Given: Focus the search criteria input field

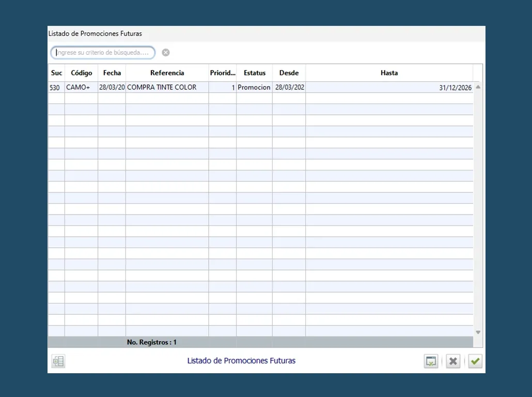Looking at the screenshot, I should pos(103,53).
